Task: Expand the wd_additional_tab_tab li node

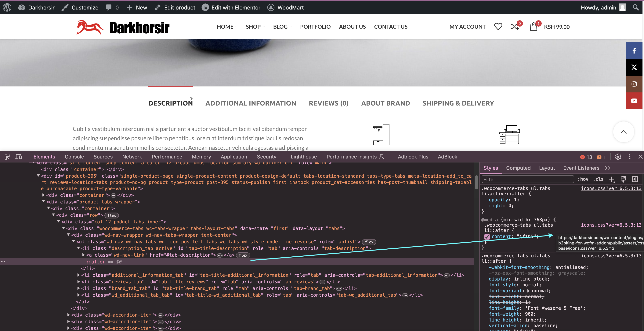Action: coord(78,295)
